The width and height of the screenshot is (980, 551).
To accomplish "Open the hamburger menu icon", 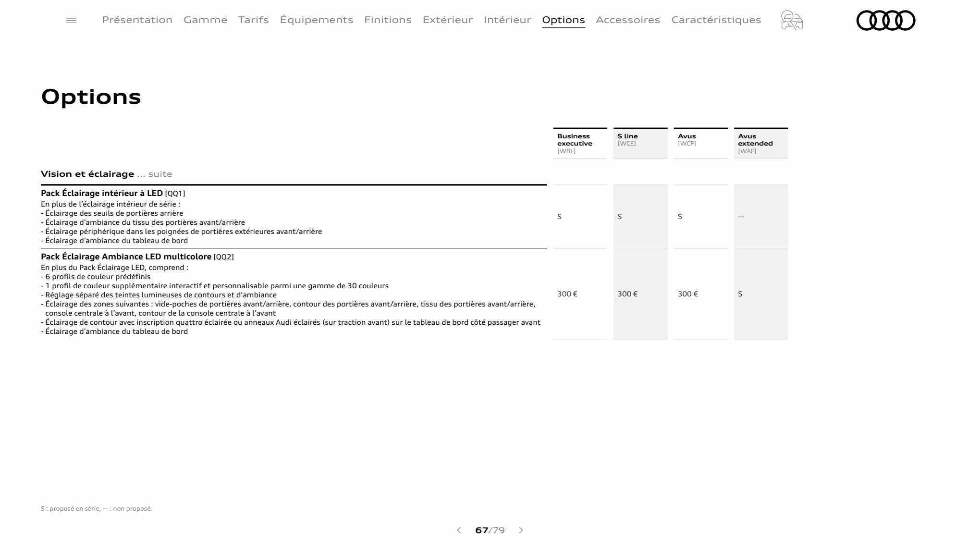I will 71,20.
